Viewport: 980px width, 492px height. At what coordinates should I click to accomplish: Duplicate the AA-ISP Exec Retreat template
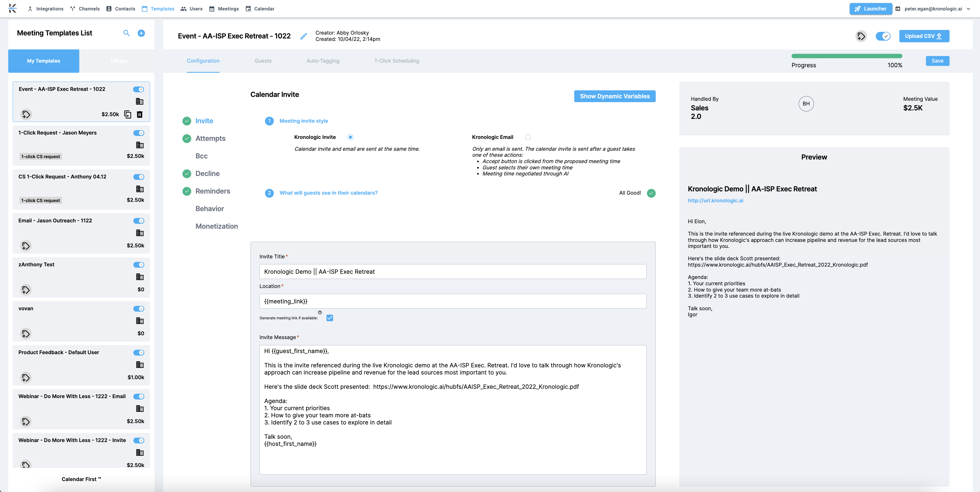128,114
